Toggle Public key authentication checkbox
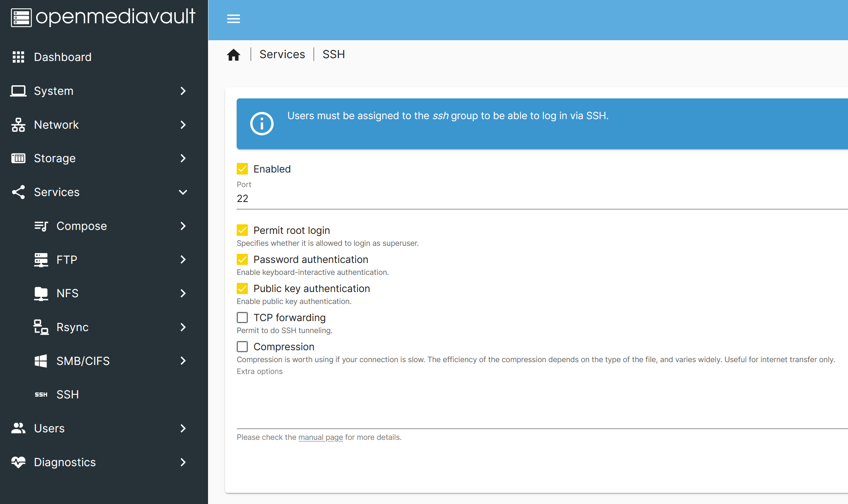 pyautogui.click(x=242, y=288)
